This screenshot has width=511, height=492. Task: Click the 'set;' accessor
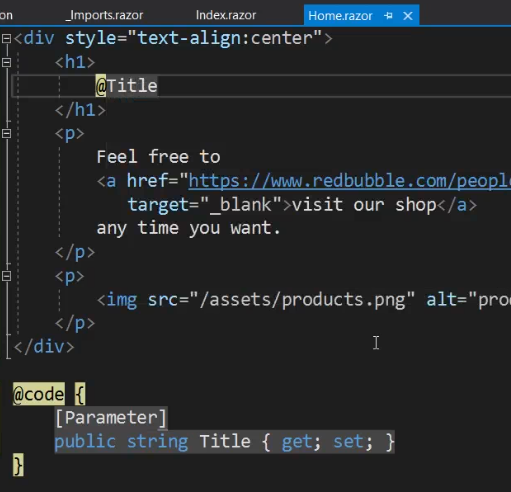[353, 442]
